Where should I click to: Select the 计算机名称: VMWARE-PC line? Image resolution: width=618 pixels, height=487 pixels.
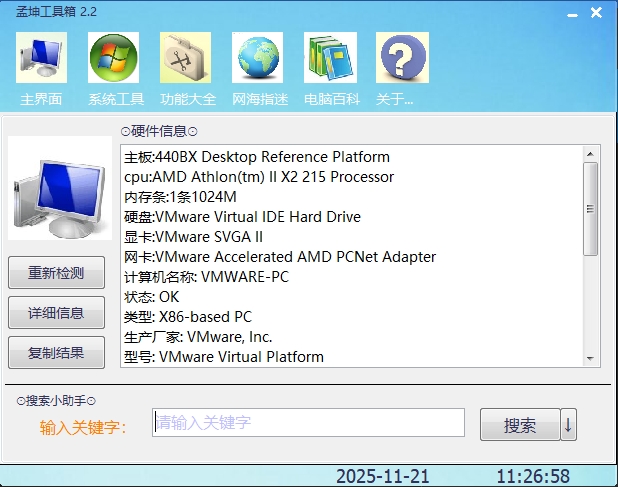[207, 277]
